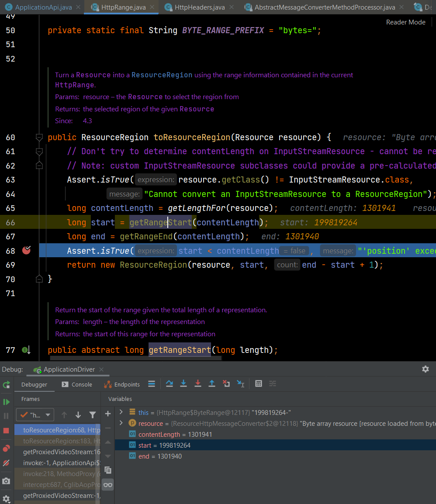Click Show Execution Point icon
The height and width of the screenshot is (504, 436).
pyautogui.click(x=152, y=384)
